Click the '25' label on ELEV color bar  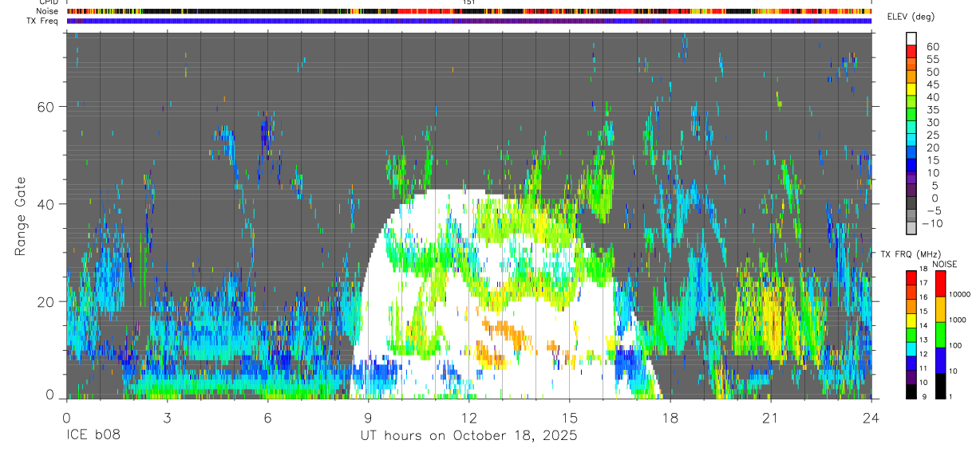[932, 135]
